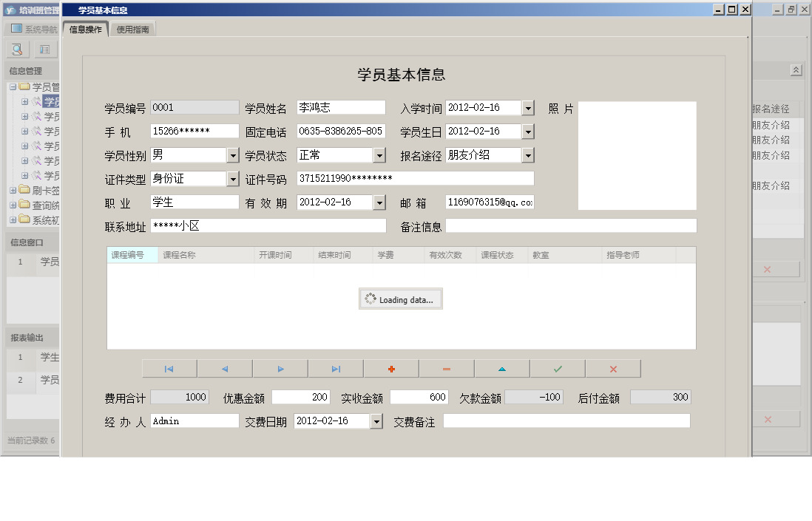812x521 pixels.
Task: Click the 系统导航 button
Action: 31,30
